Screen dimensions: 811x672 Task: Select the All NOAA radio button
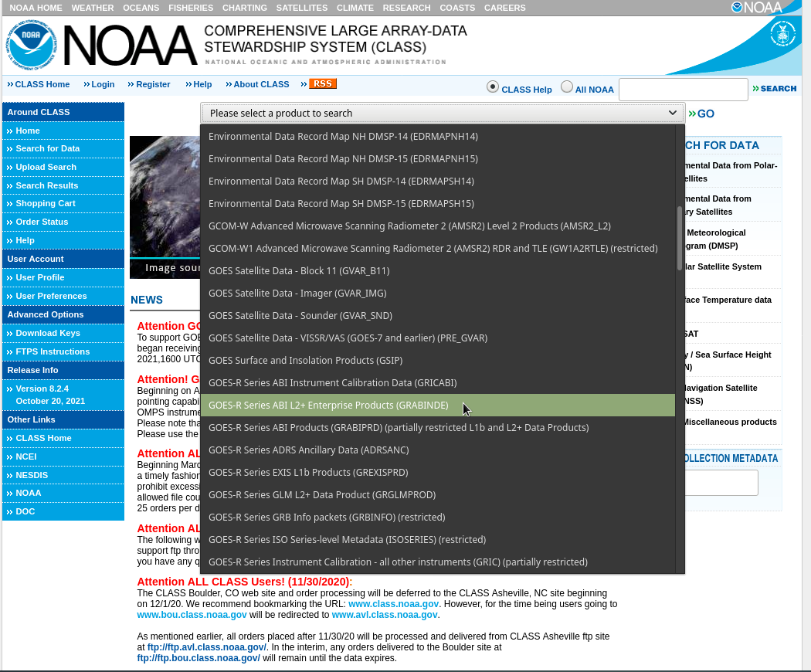(x=567, y=87)
